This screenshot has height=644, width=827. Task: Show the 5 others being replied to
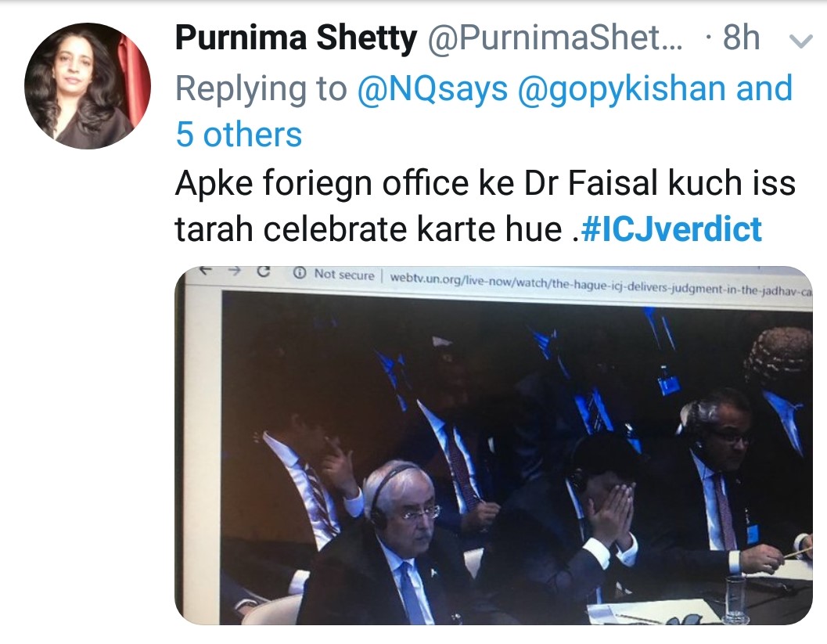click(x=239, y=134)
